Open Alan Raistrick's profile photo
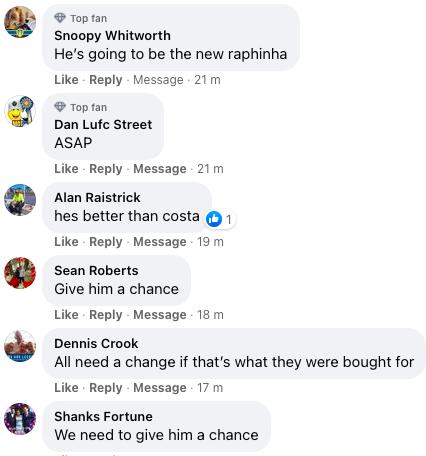The height and width of the screenshot is (456, 426). click(20, 200)
